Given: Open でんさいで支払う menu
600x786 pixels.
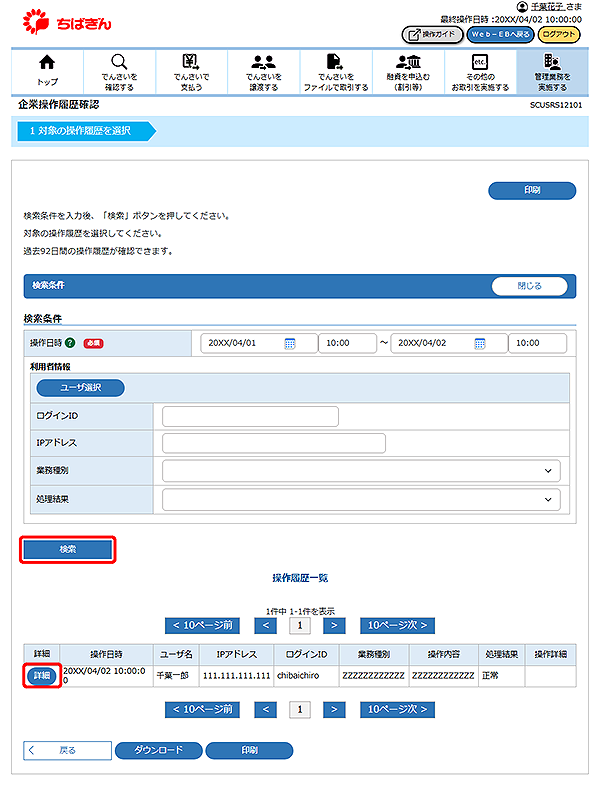Looking at the screenshot, I should tap(191, 71).
